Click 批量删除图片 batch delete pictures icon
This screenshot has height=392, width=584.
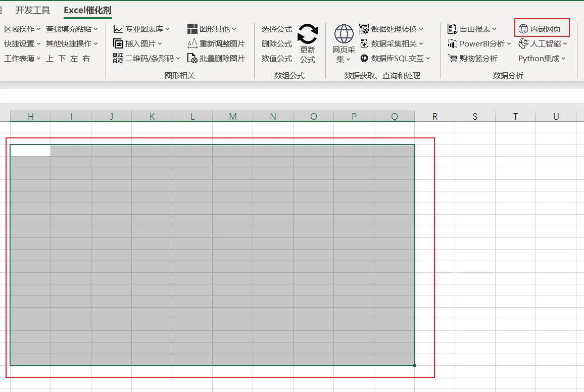coord(192,58)
